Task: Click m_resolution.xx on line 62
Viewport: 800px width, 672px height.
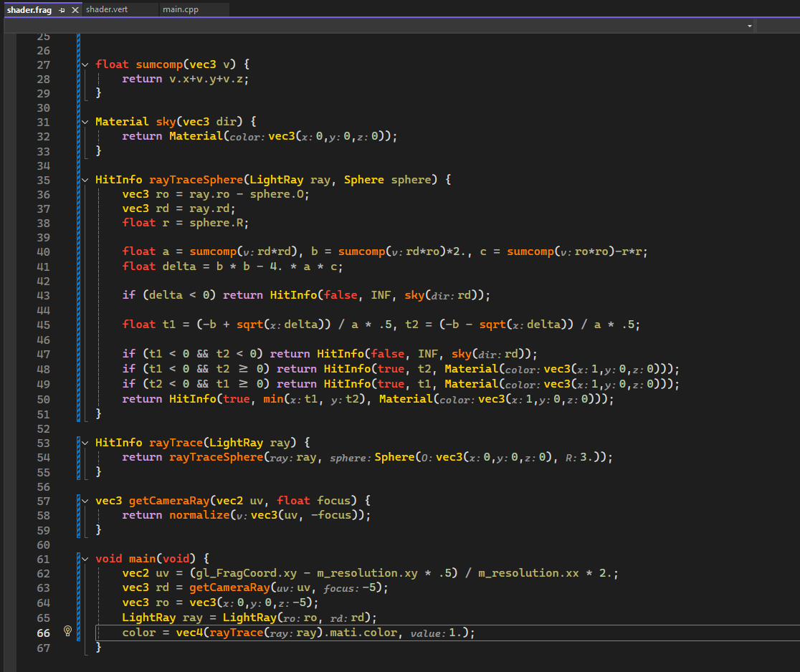Action: [528, 574]
